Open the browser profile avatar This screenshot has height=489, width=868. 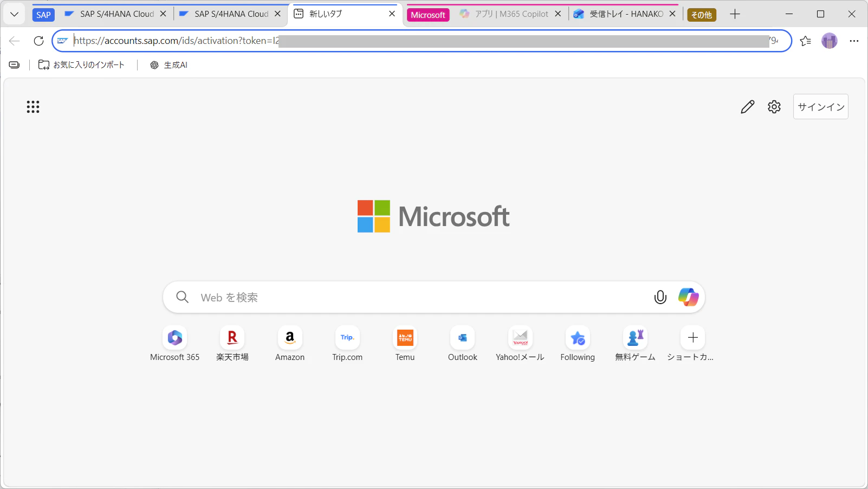830,41
